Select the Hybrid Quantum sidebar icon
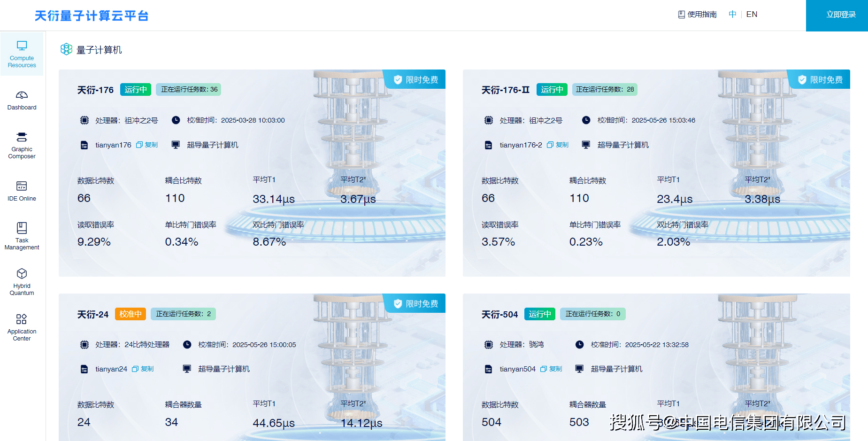Screen dimensions: 868x441 (22, 281)
